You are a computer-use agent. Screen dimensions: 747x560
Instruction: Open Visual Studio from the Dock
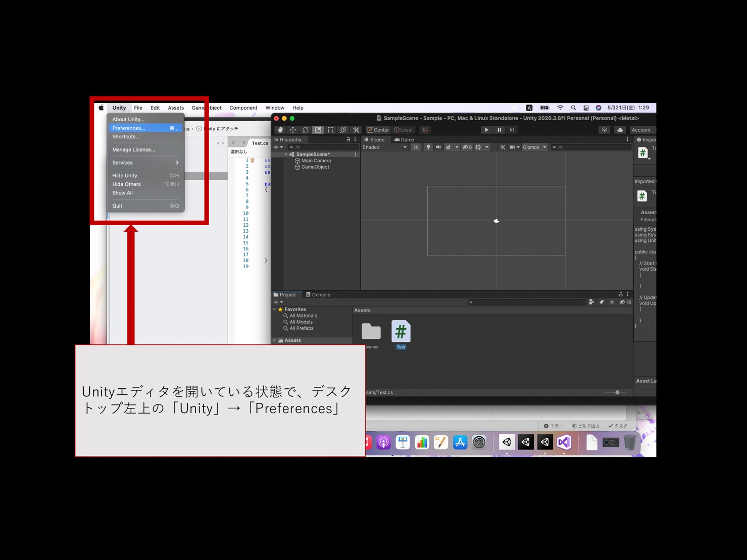[564, 442]
